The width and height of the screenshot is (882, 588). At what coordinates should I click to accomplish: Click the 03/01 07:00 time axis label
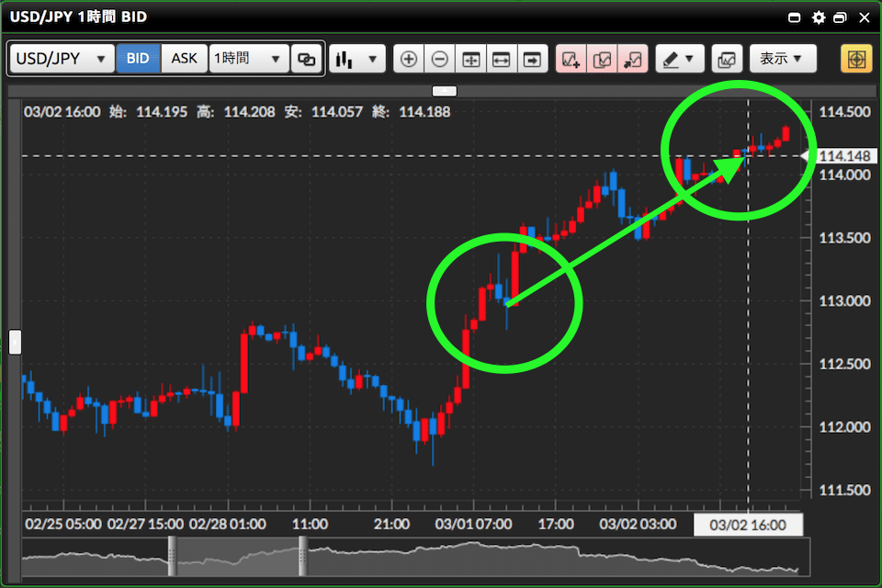[x=473, y=525]
